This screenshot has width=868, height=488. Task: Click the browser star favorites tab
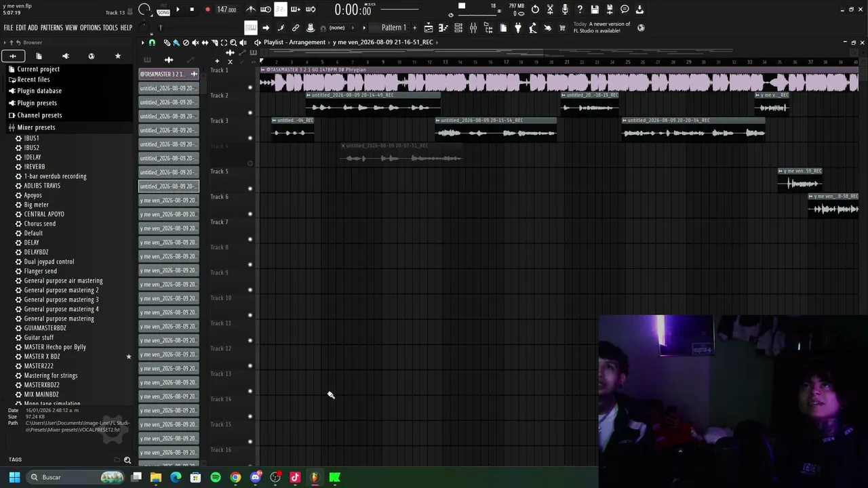(118, 56)
